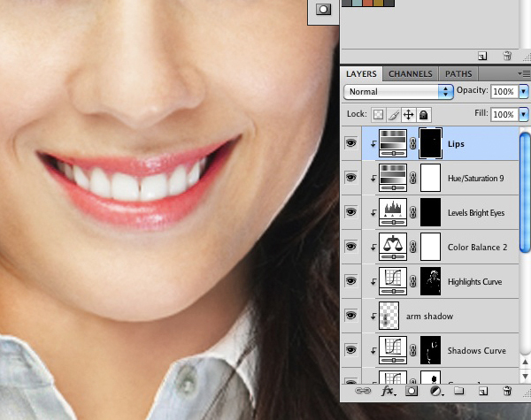Open the fx layer style menu
Screen dimensions: 531x420
(x=387, y=390)
